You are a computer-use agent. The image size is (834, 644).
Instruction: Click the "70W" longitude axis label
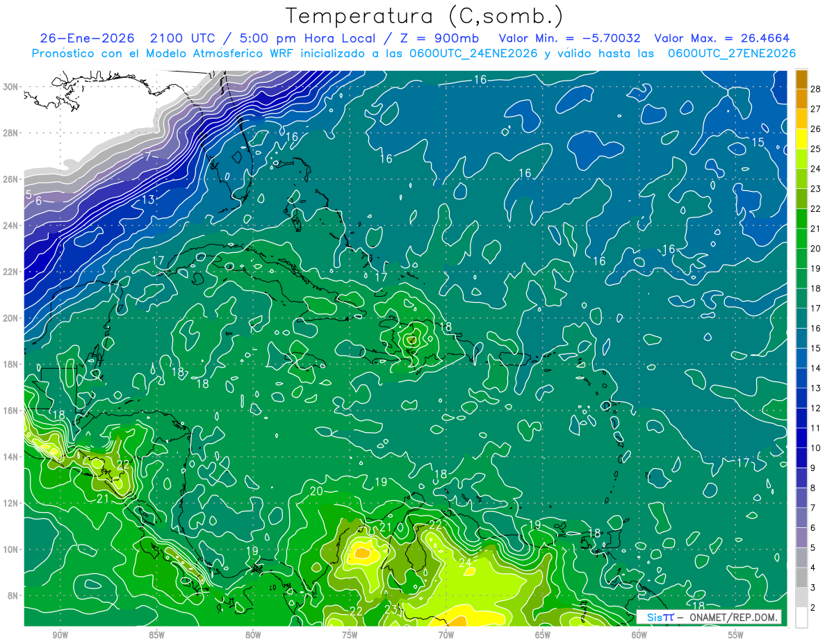[x=446, y=635]
